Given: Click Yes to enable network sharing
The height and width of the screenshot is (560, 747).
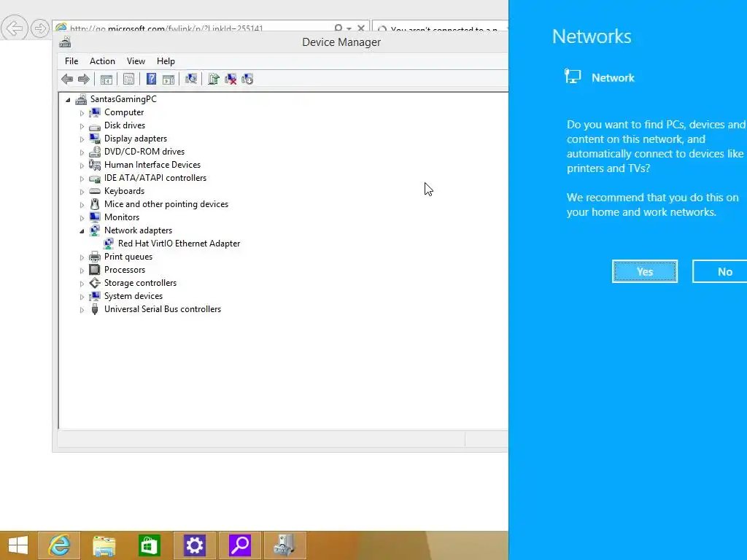Looking at the screenshot, I should pyautogui.click(x=645, y=271).
